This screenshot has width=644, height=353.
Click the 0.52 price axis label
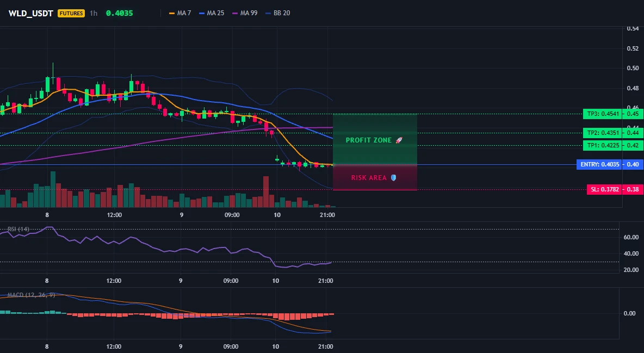[633, 48]
